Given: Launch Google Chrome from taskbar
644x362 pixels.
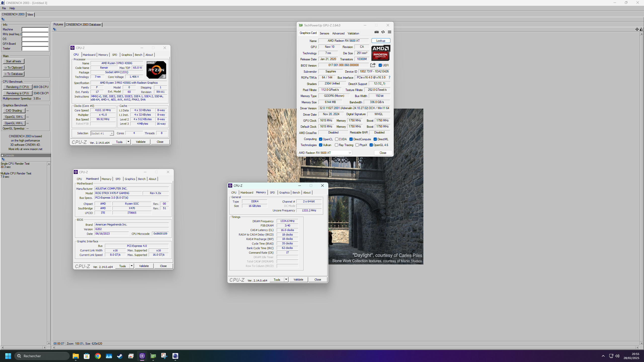Looking at the screenshot, I should click(98, 356).
